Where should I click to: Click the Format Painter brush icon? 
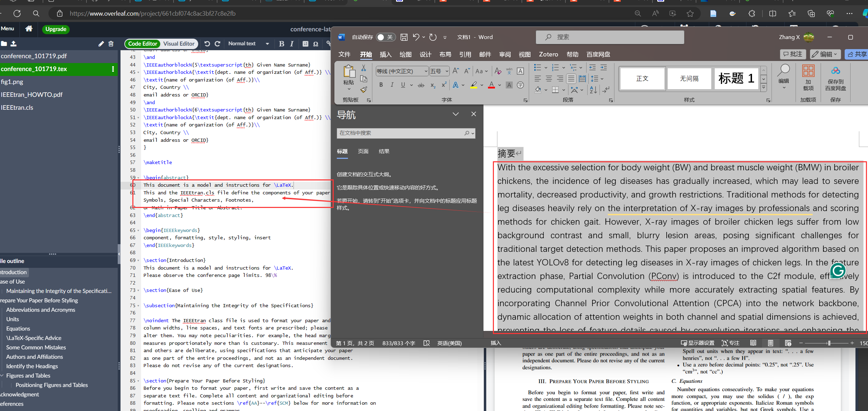click(x=364, y=90)
